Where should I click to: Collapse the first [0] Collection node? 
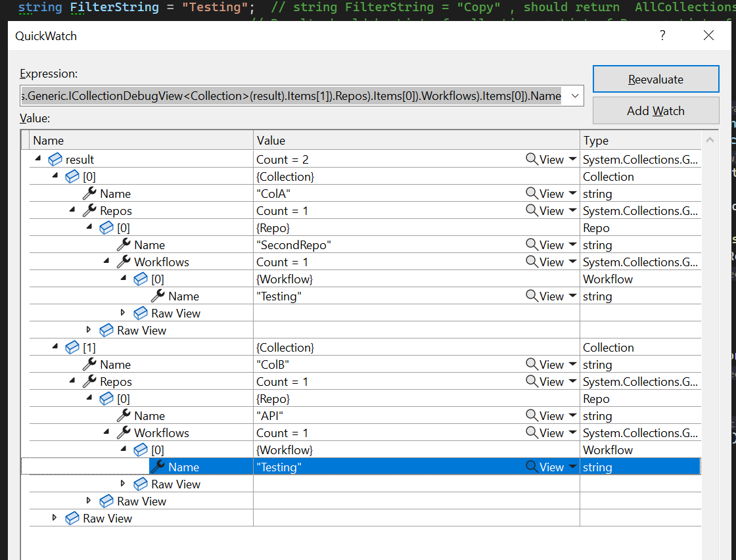click(x=55, y=175)
